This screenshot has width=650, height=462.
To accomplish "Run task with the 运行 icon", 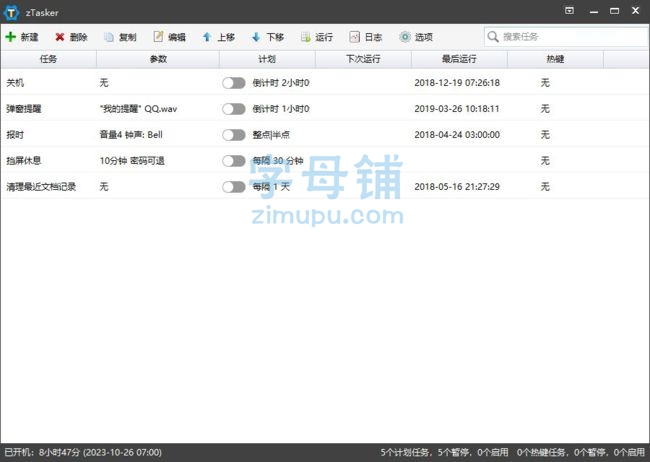I will [x=306, y=37].
